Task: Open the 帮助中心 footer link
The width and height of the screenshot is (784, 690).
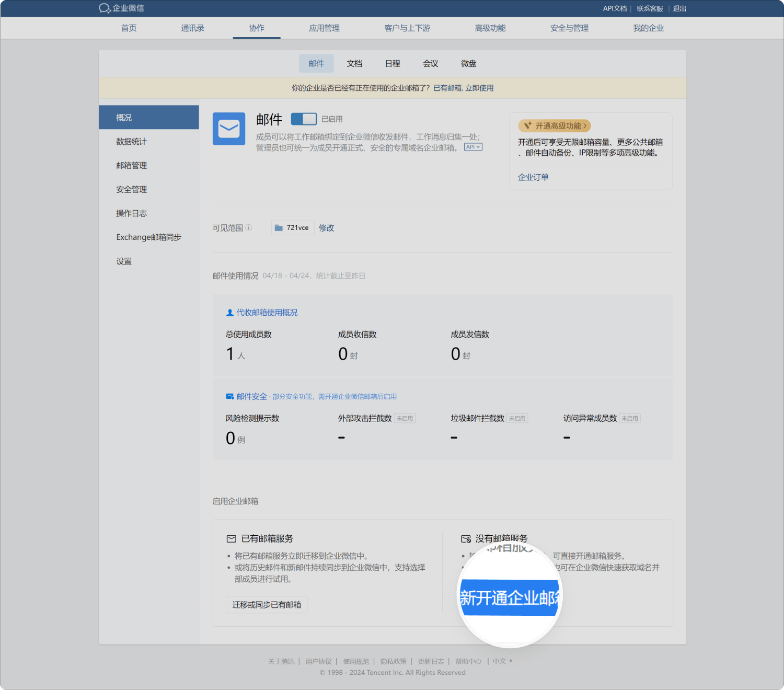Action: pos(468,661)
